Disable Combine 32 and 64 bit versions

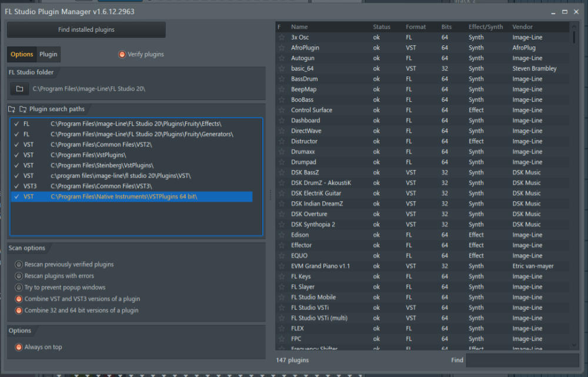18,311
